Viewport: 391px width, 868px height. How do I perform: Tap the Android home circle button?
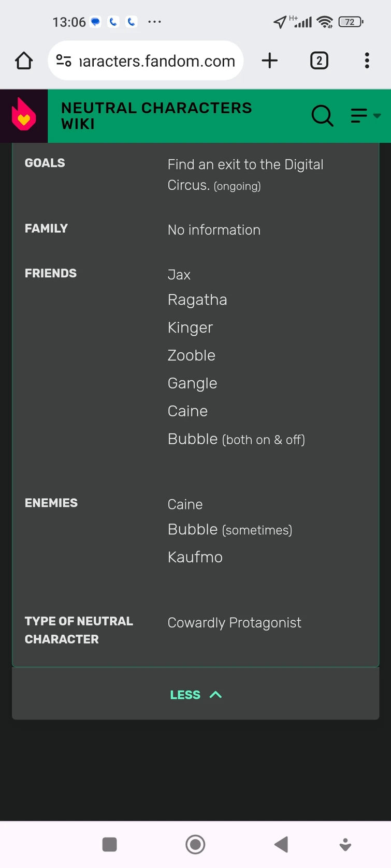pos(195,844)
